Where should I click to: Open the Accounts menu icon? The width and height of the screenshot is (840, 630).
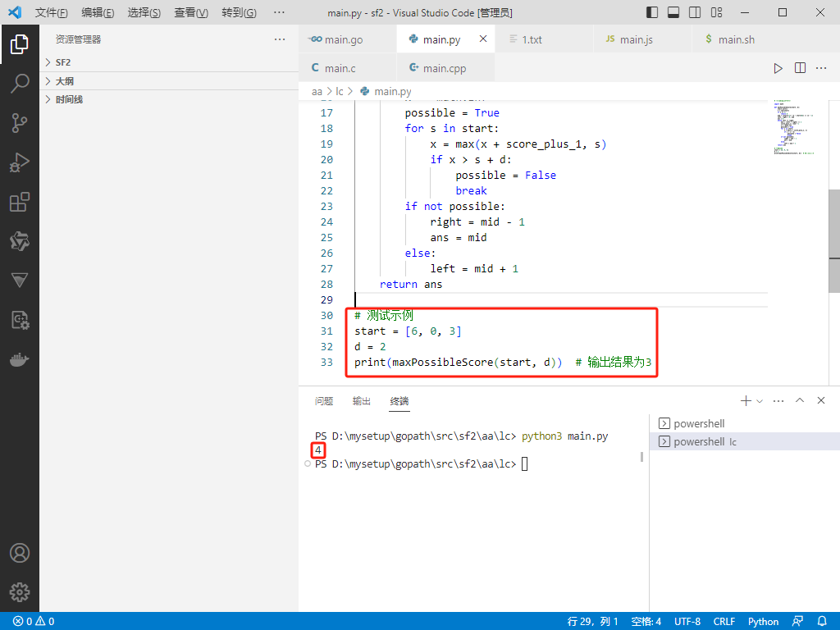[x=20, y=553]
